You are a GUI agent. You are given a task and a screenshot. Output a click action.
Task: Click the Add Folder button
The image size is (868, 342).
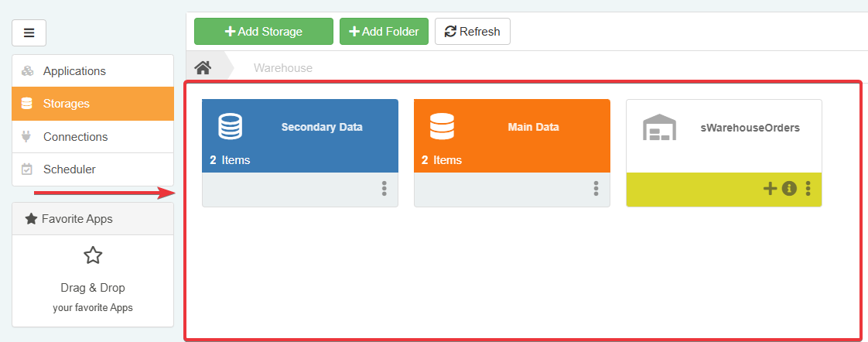[x=384, y=32]
